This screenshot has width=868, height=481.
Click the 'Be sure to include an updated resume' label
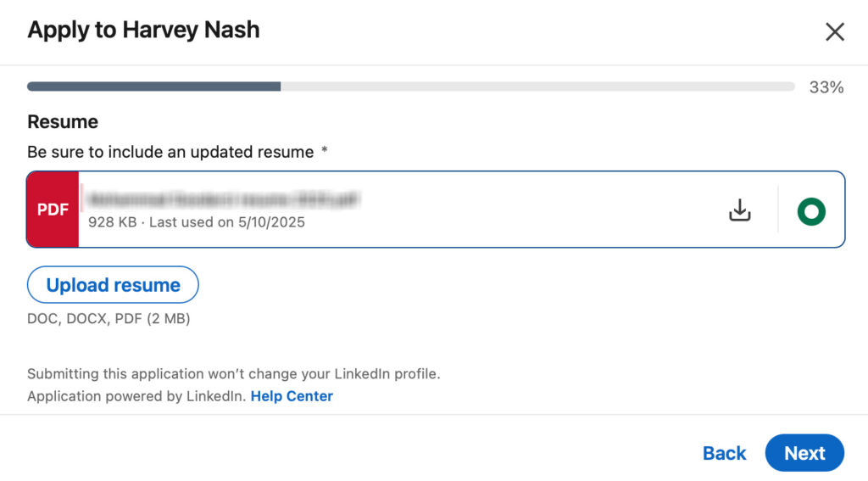[x=170, y=152]
